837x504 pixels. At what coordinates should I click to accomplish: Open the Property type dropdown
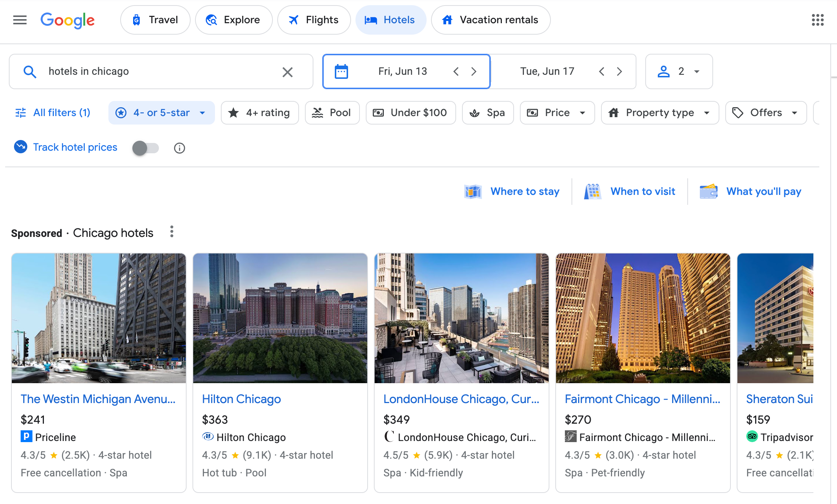point(660,113)
